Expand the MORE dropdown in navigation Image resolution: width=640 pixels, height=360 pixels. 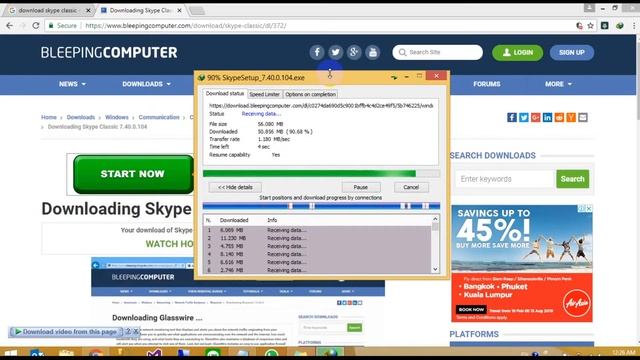(x=558, y=84)
